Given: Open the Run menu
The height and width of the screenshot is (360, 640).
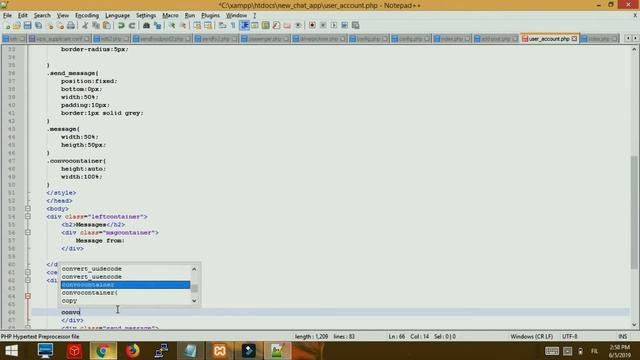Looking at the screenshot, I should 190,16.
